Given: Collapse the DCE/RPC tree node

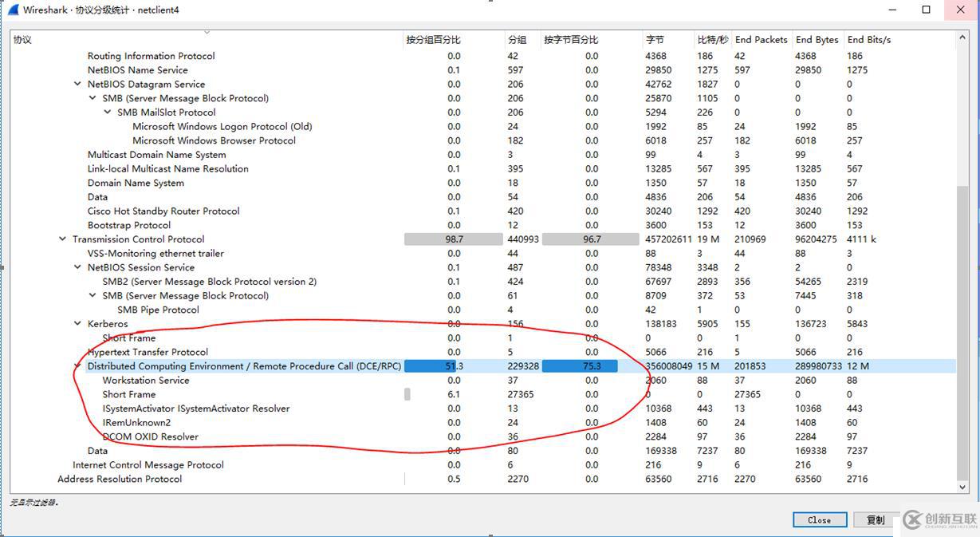Looking at the screenshot, I should point(77,366).
